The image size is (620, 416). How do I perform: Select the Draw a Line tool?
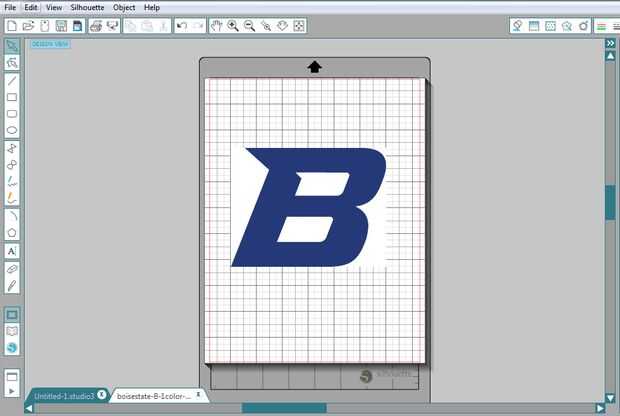point(12,81)
